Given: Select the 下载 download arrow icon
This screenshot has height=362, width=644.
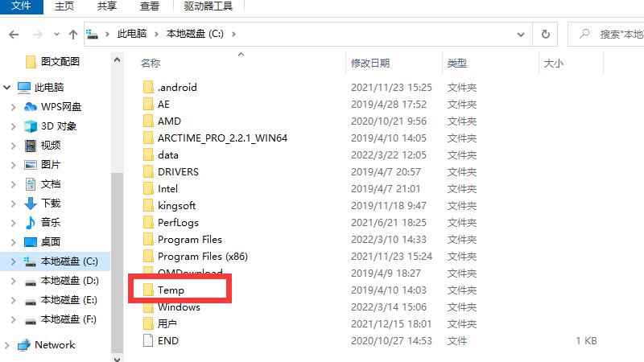Looking at the screenshot, I should [31, 204].
